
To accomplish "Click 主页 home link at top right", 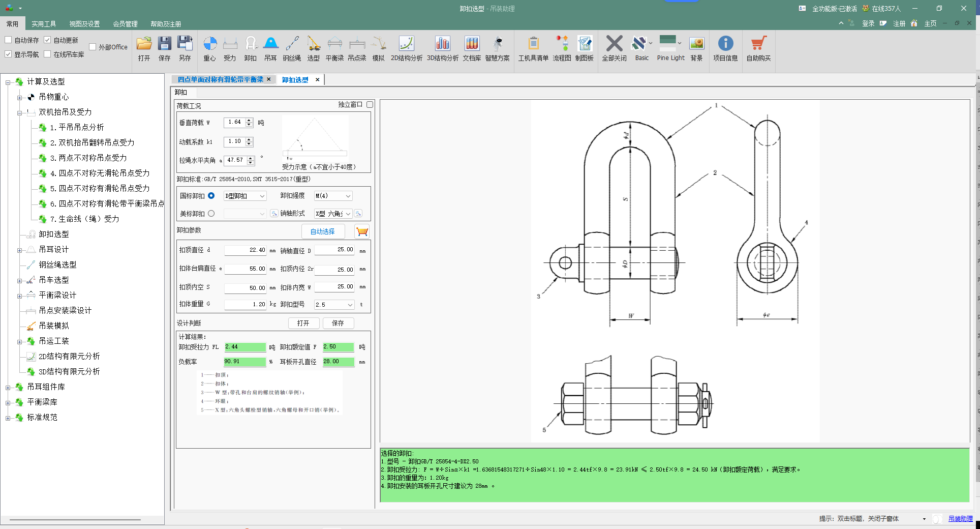I will tap(930, 23).
